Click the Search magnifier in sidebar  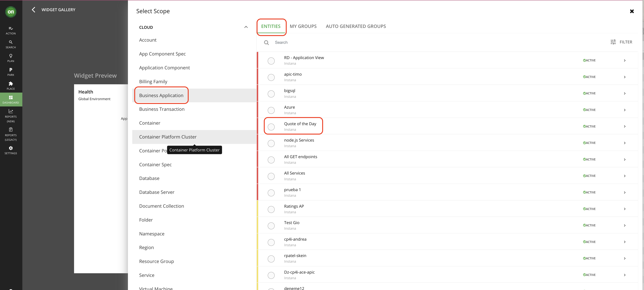click(x=11, y=42)
